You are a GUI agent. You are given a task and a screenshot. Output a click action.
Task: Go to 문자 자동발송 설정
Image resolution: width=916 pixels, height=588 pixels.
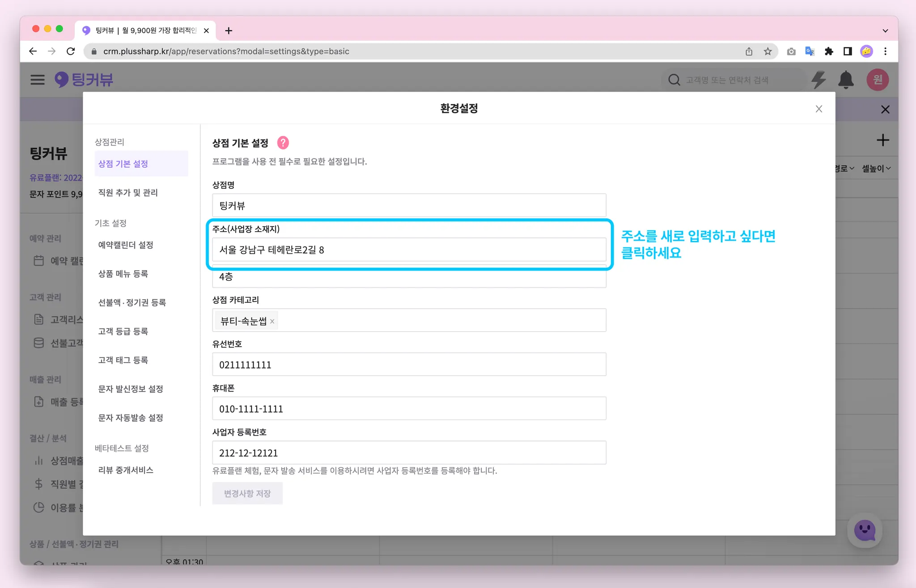(x=131, y=418)
